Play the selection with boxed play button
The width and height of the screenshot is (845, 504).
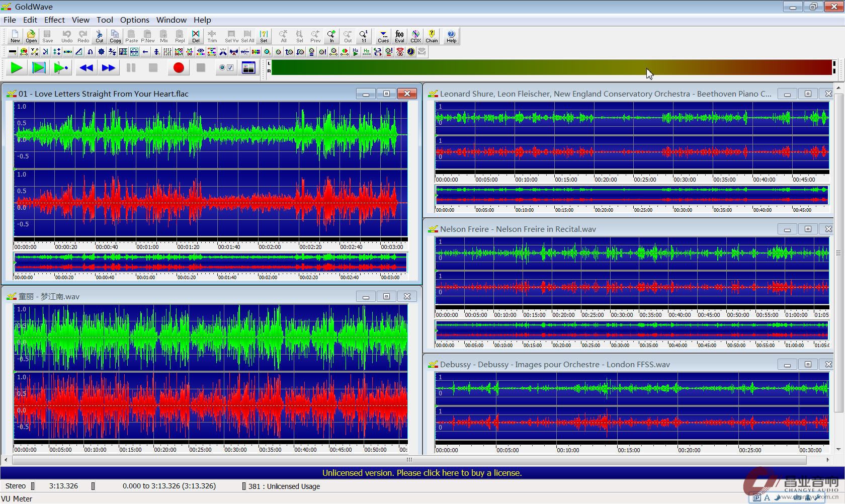coord(39,68)
